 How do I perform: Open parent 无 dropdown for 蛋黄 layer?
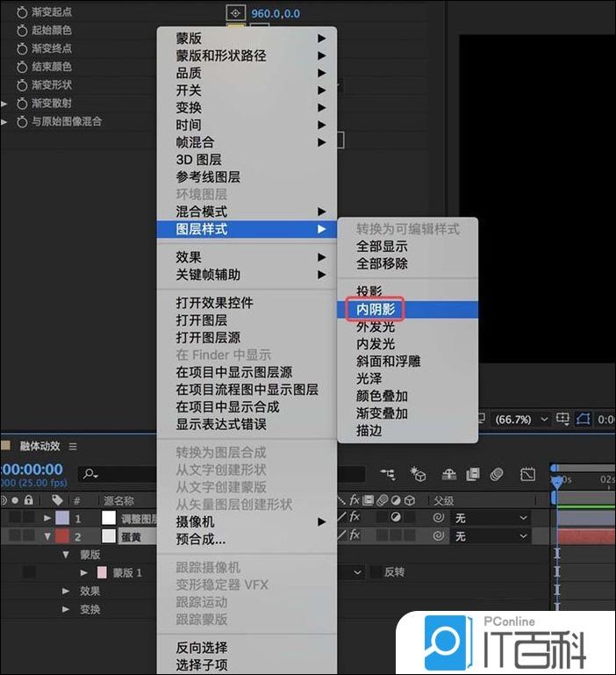pyautogui.click(x=491, y=536)
